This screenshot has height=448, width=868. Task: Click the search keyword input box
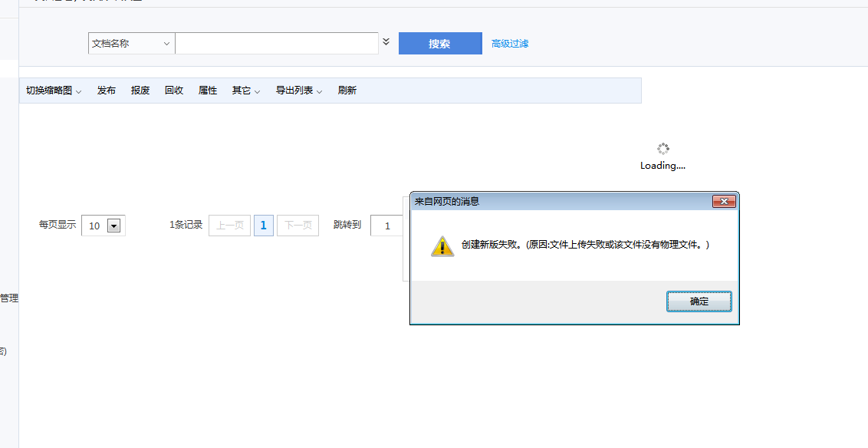tap(277, 43)
